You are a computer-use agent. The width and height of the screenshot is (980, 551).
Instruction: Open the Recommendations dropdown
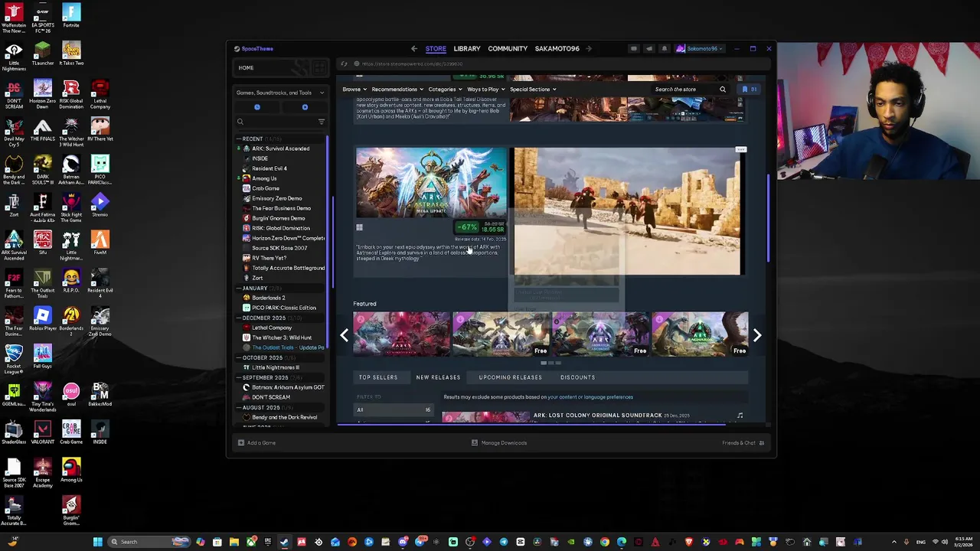397,90
